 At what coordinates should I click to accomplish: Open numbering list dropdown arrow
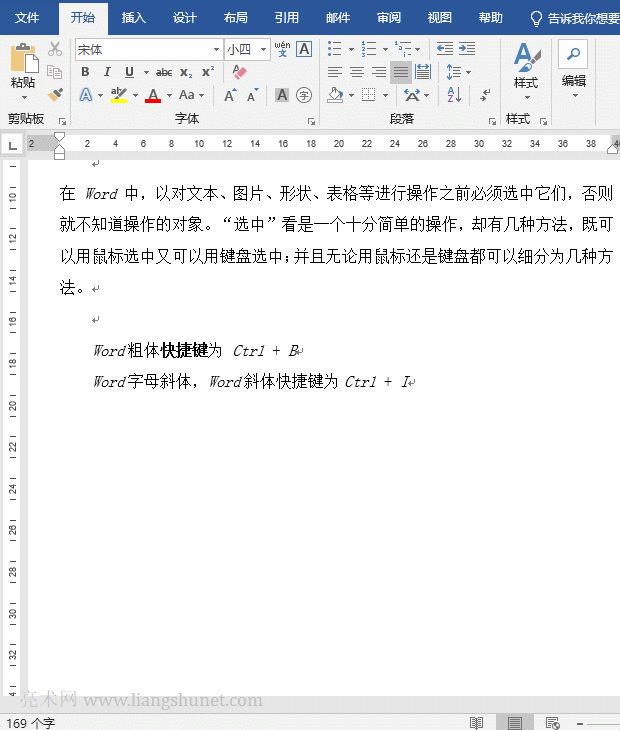(x=385, y=49)
